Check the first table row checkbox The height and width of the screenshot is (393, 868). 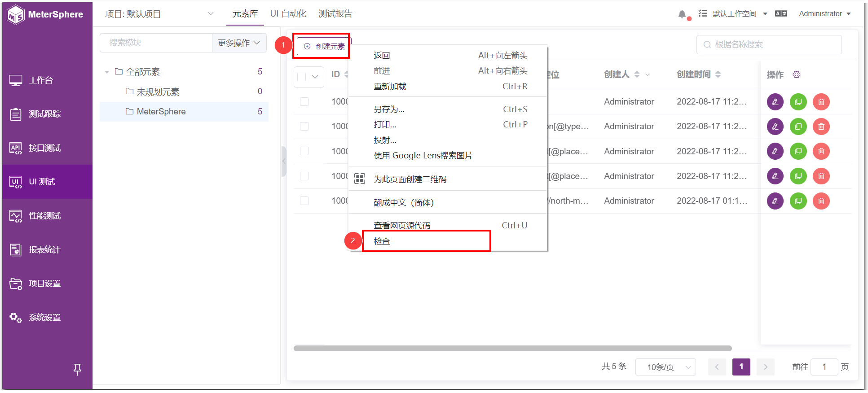[x=304, y=102]
